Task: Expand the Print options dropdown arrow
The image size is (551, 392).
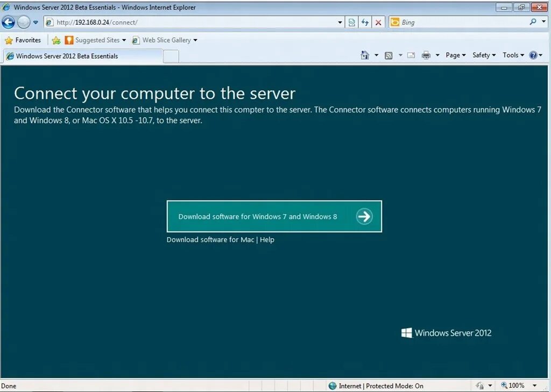Action: point(437,55)
